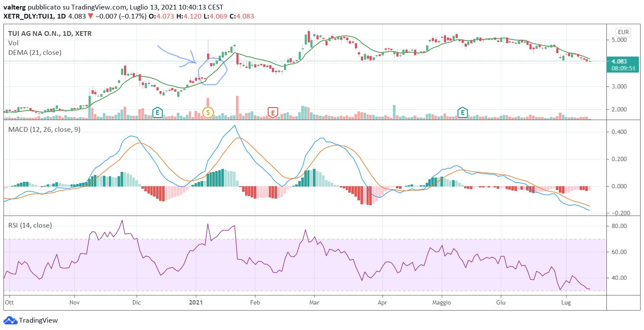Click the Giu time axis label
644x330 pixels.
click(501, 303)
